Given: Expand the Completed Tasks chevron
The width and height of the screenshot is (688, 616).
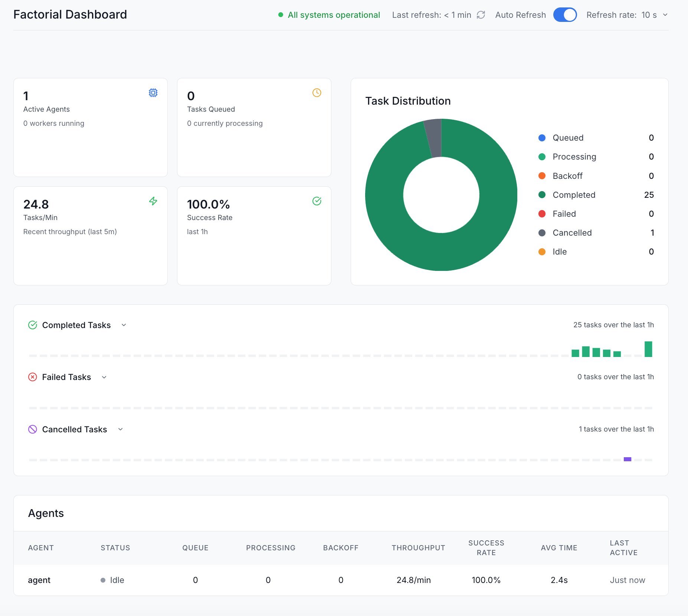Looking at the screenshot, I should [124, 325].
